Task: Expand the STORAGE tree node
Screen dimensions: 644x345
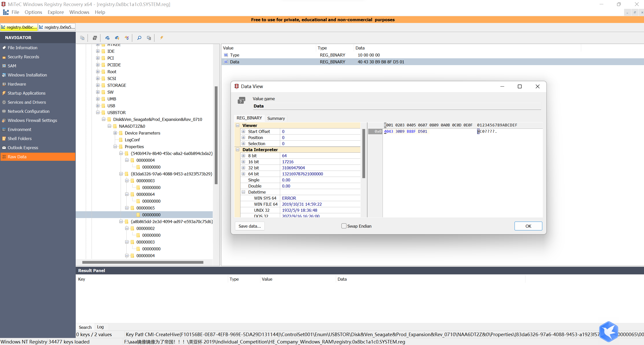Action: (x=98, y=85)
